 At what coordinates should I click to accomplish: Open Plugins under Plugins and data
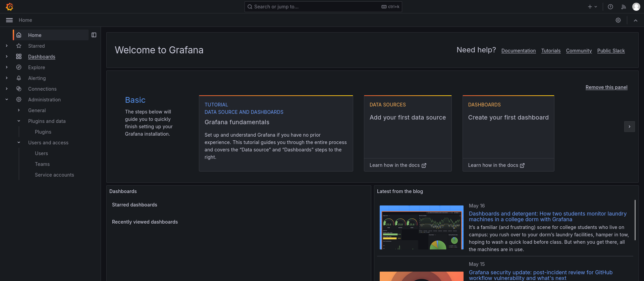[43, 132]
